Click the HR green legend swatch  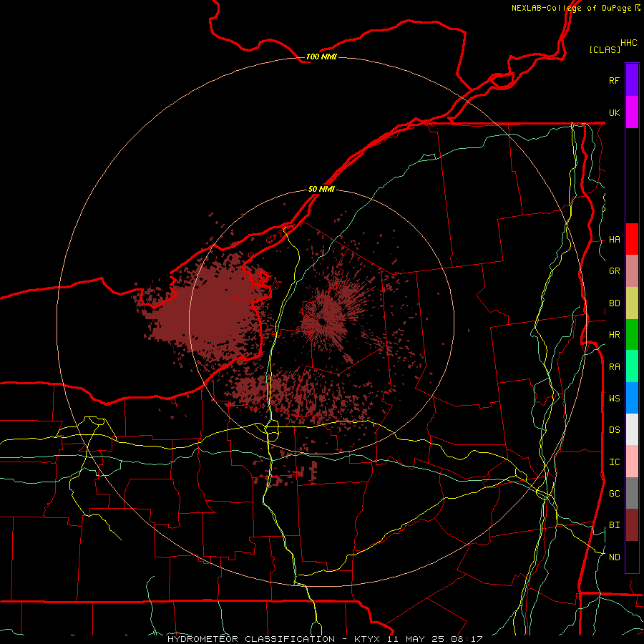tap(632, 335)
